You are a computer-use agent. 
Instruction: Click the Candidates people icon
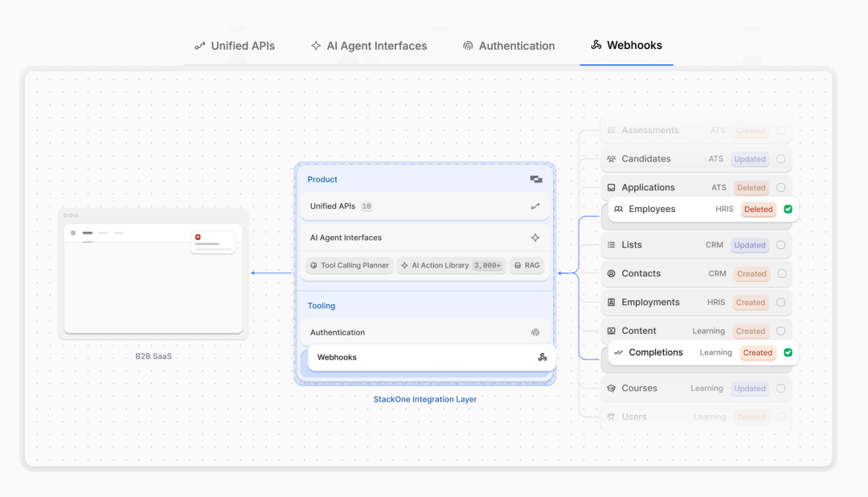[x=611, y=159]
